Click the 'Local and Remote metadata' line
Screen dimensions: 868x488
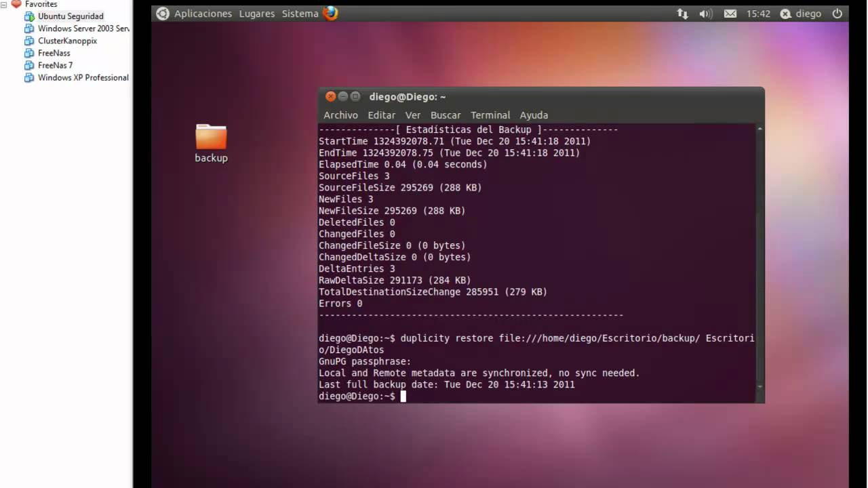click(479, 373)
